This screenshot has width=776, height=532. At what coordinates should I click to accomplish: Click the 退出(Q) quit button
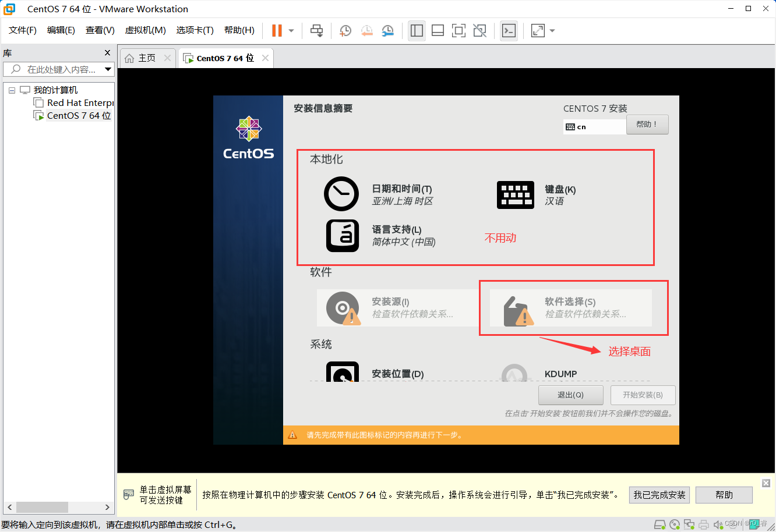point(571,395)
